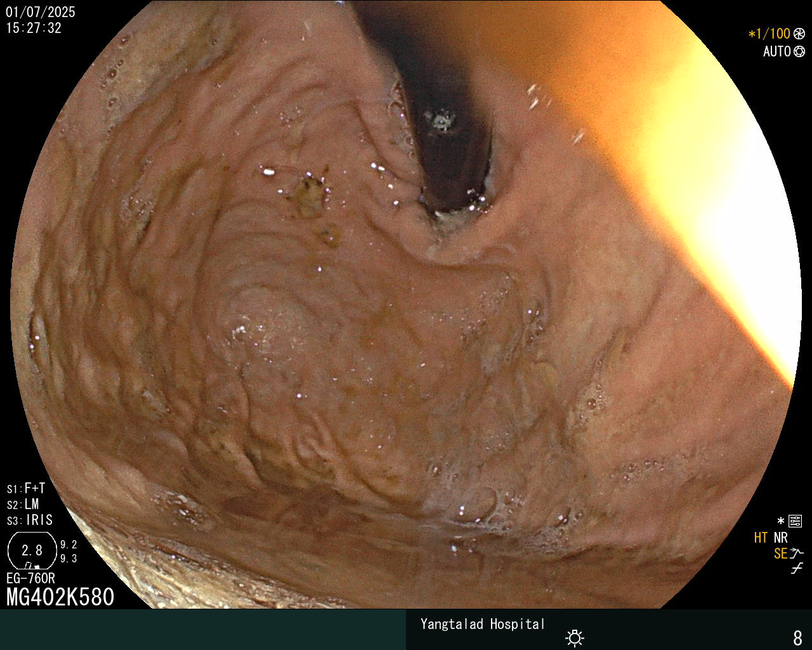Click the shutter speed fan icon beside 1/100
This screenshot has height=650, width=812.
pos(799,34)
